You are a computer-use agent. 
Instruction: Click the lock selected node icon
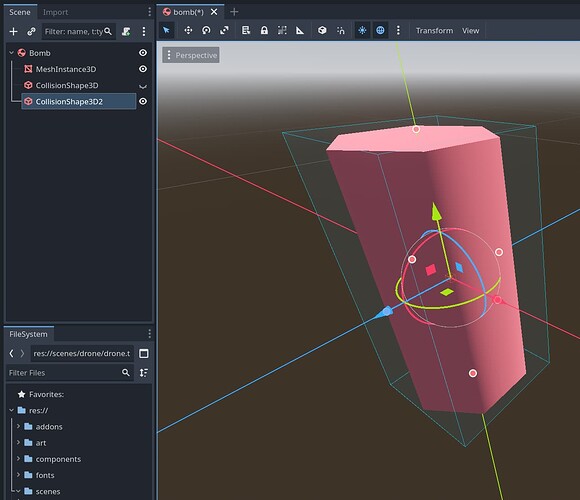click(264, 30)
